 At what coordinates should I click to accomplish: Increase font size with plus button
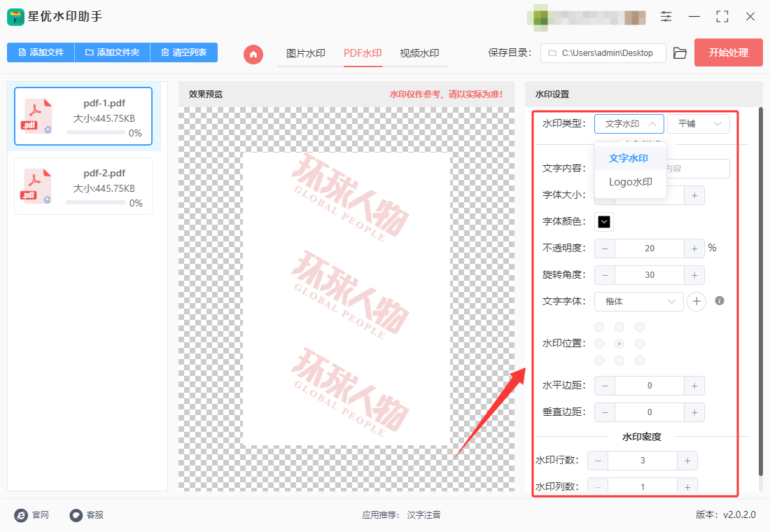pos(694,195)
